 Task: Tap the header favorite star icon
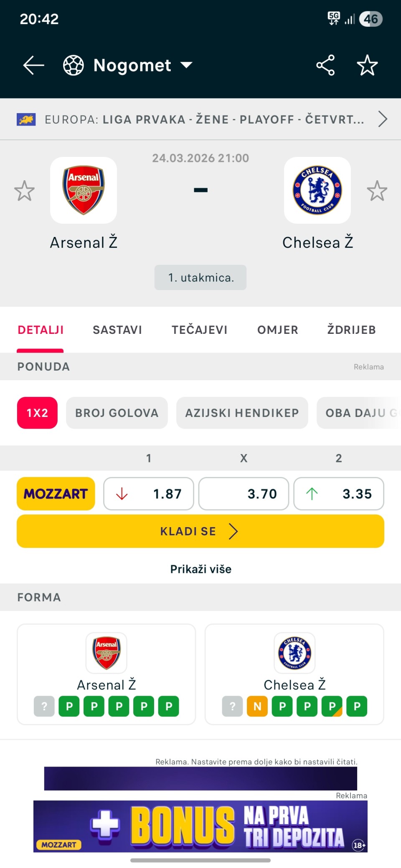(x=367, y=66)
